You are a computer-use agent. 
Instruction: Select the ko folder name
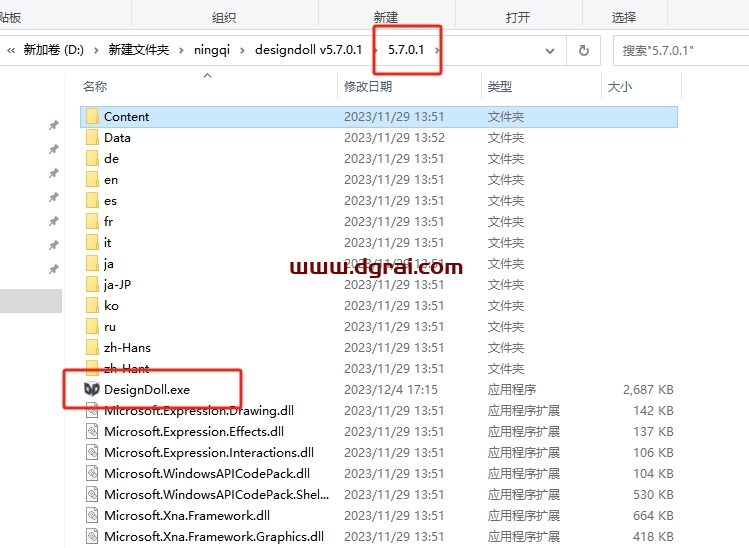111,306
